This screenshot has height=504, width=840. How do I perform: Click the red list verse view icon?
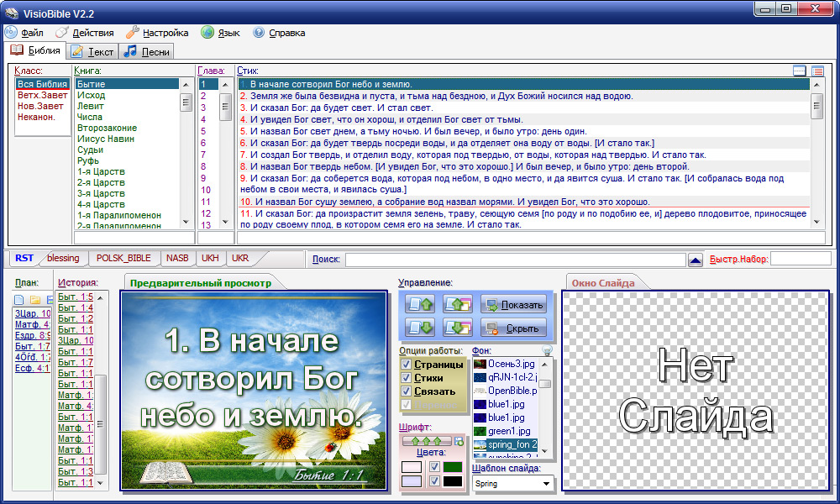tap(817, 71)
